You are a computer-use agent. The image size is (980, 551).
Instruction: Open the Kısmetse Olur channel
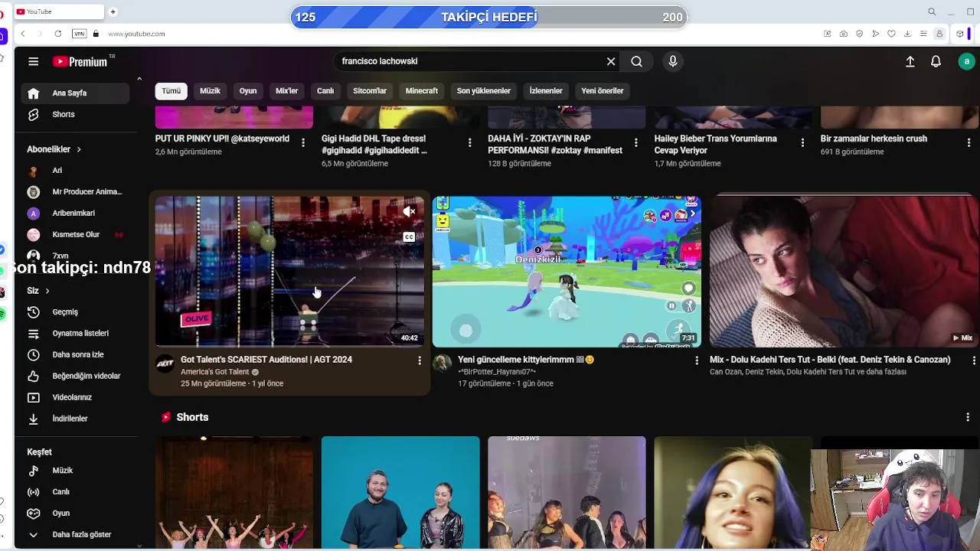(75, 235)
